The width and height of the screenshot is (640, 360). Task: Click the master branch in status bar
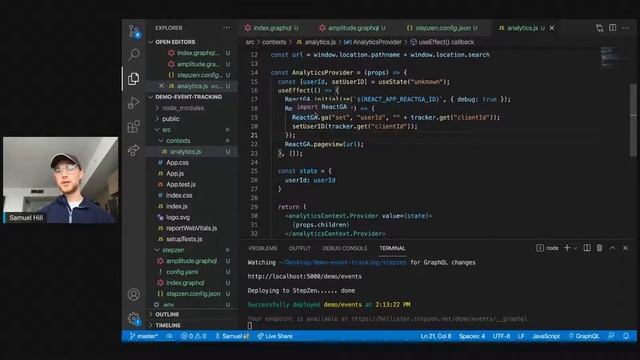(x=143, y=336)
